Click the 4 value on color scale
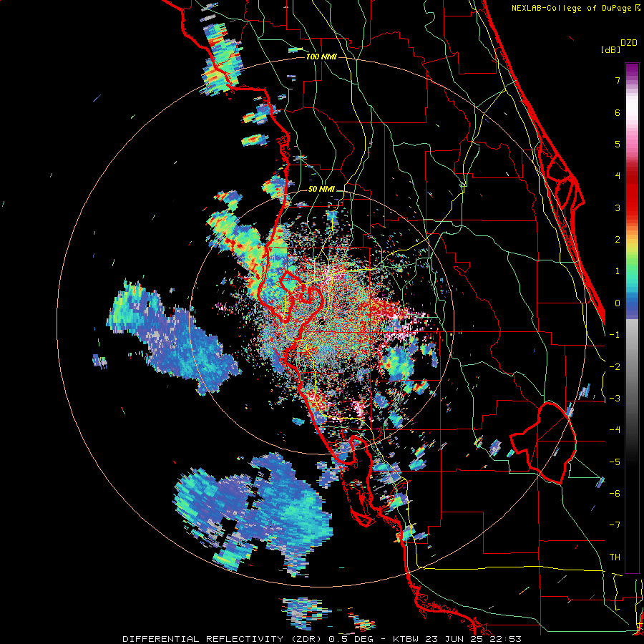Screen dimensions: 644x644 coord(618,176)
